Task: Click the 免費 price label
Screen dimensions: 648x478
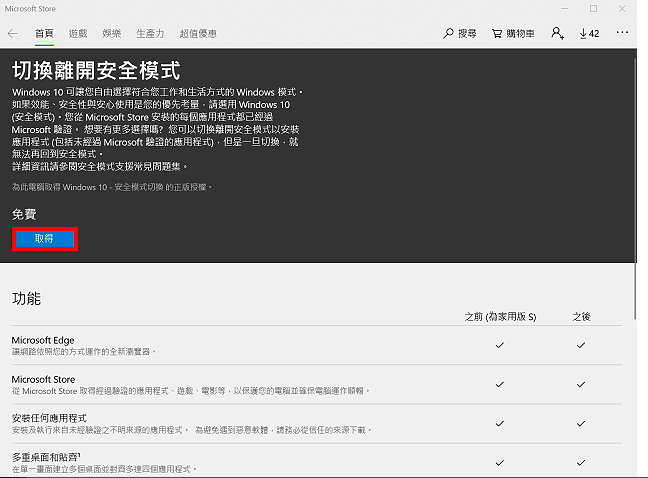Action: tap(24, 214)
